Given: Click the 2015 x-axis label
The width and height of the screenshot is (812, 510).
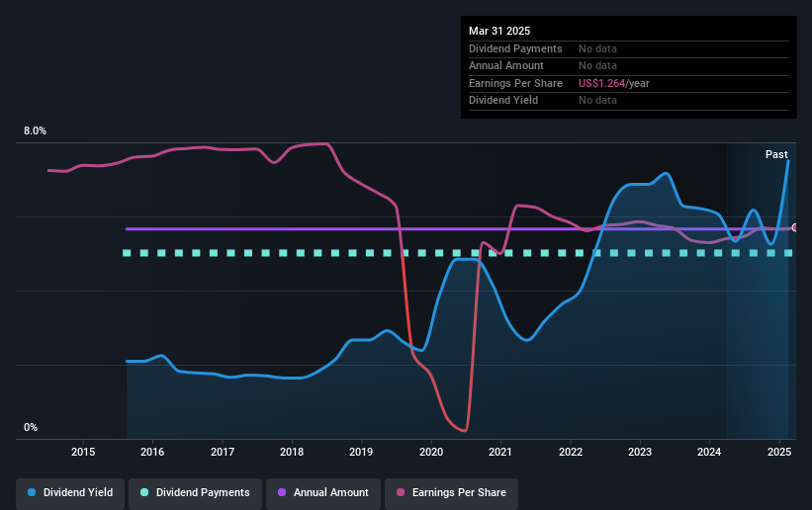Looking at the screenshot, I should click(x=83, y=452).
